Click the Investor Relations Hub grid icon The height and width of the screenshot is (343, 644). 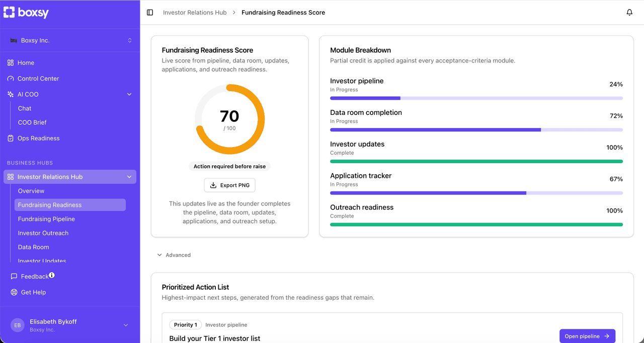11,177
